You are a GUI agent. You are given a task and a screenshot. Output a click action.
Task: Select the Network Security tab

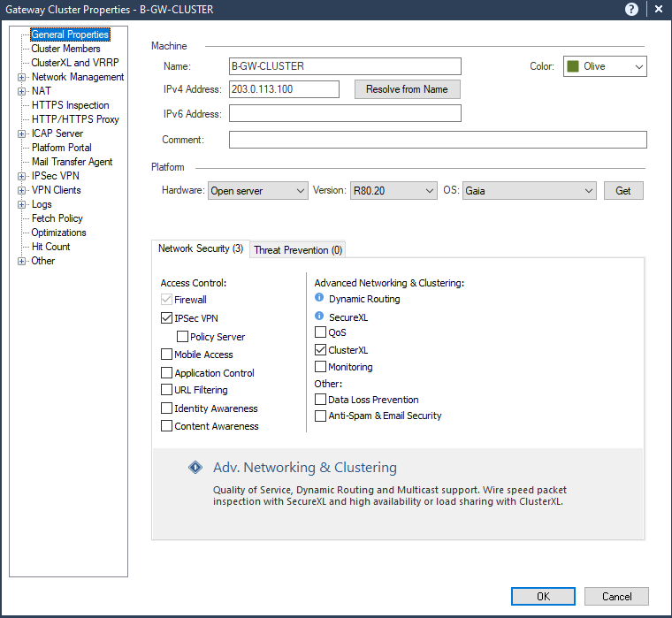pyautogui.click(x=201, y=249)
